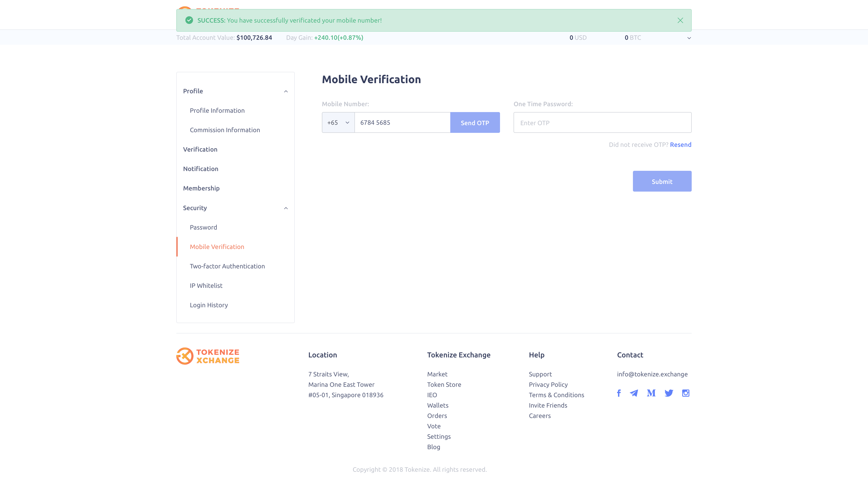
Task: Click the Total Account Value $100,726.84
Action: [x=254, y=38]
